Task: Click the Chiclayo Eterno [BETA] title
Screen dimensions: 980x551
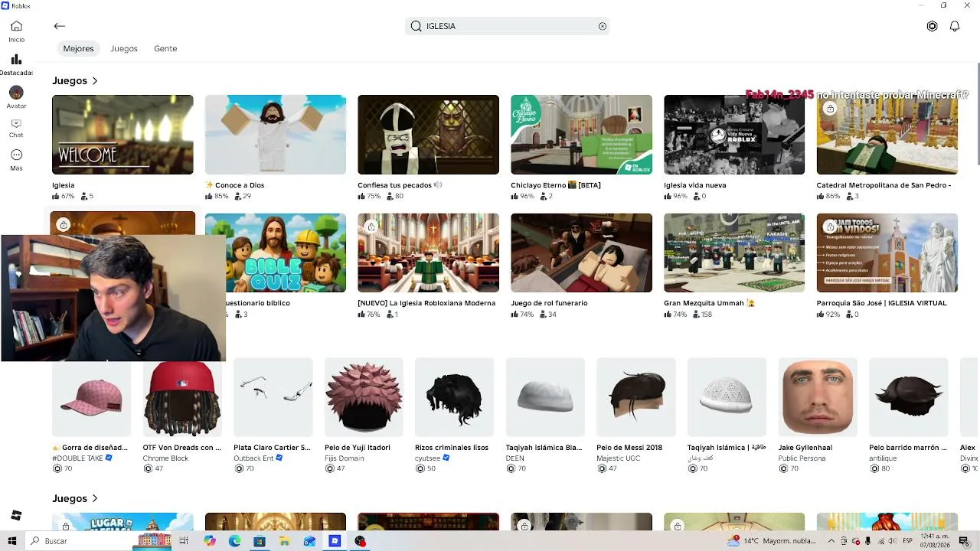Action: [556, 185]
